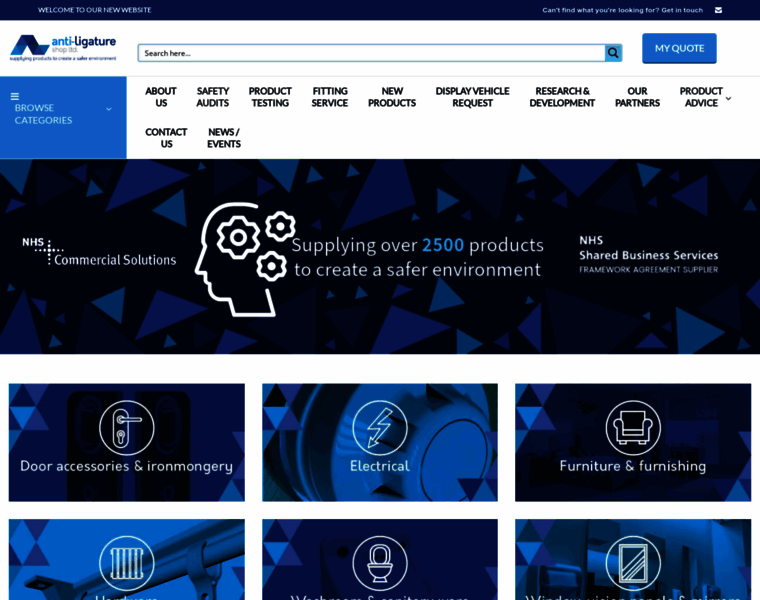Click the window vision panel icon
Image resolution: width=760 pixels, height=600 pixels.
point(633,563)
